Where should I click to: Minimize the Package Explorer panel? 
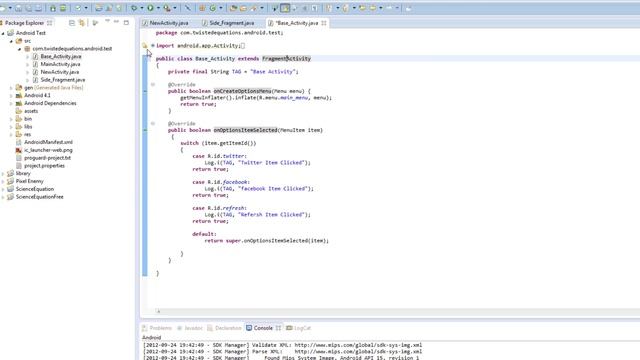(x=116, y=22)
